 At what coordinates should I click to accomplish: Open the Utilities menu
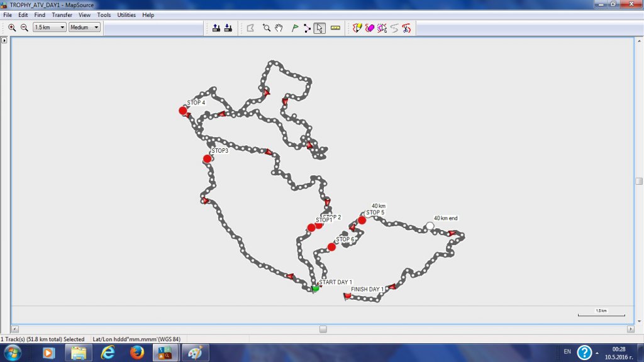pos(126,14)
